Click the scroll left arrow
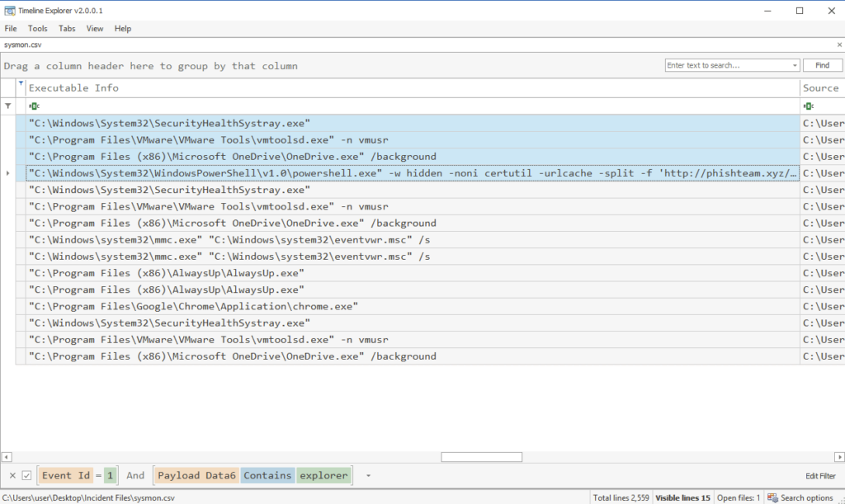845x504 pixels. pos(7,457)
